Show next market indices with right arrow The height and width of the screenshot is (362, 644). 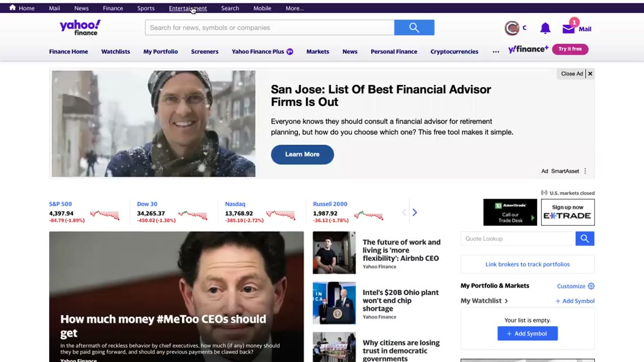(x=415, y=212)
